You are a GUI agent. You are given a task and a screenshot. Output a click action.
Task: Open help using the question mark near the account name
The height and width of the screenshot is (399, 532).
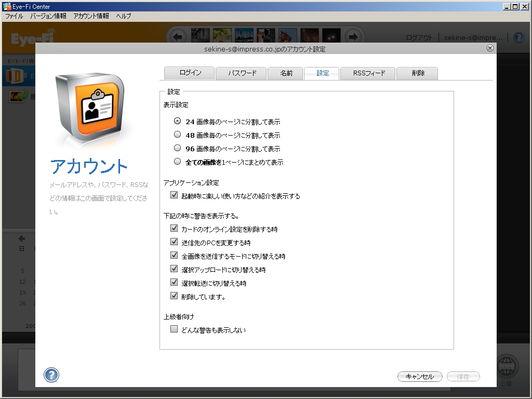click(518, 37)
